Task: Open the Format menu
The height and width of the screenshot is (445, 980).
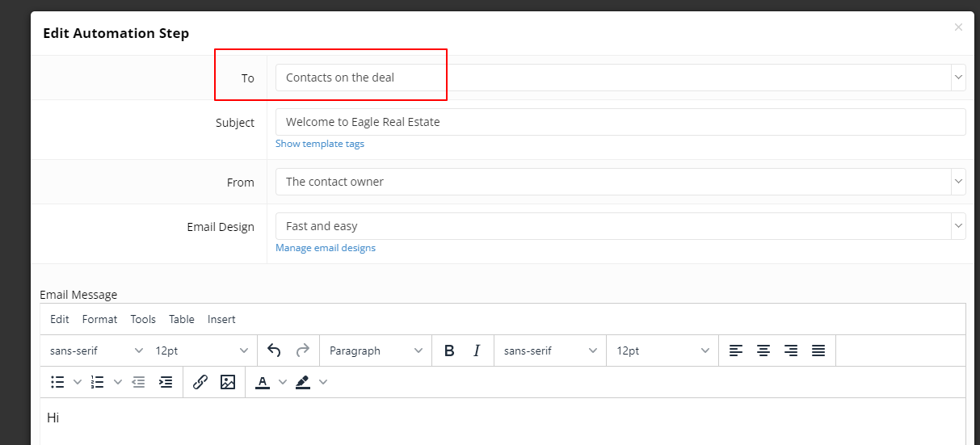Action: [x=99, y=319]
